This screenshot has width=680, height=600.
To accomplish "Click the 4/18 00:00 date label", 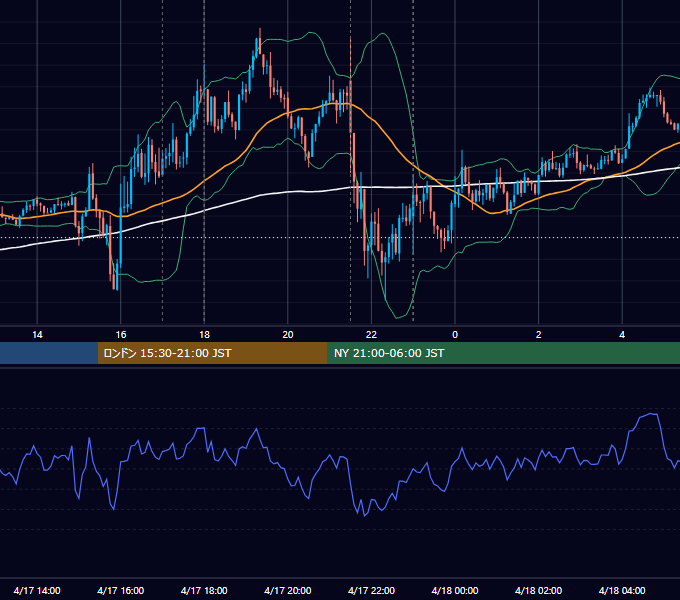I will (x=455, y=590).
